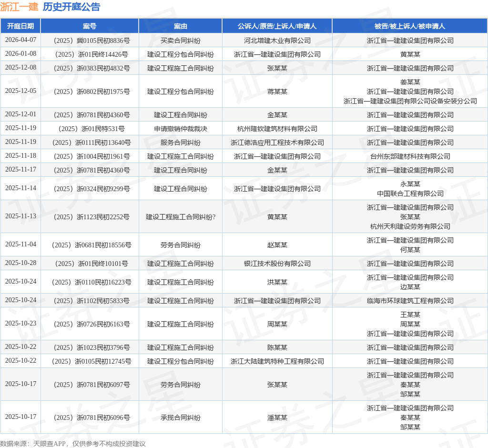Click plaintiff 陈某某
Image resolution: width=488 pixels, height=448 pixels.
point(277,347)
